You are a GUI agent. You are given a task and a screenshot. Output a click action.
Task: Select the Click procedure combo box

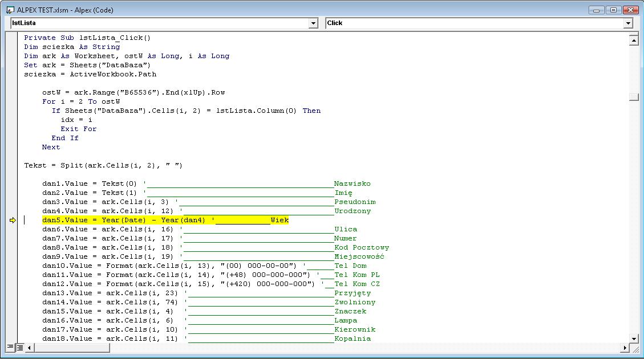coord(479,23)
